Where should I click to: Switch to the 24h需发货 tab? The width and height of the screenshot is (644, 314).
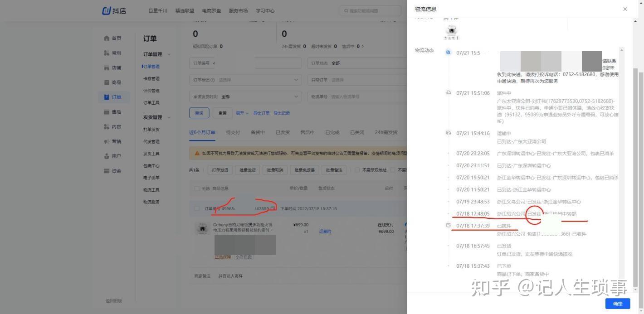(x=386, y=132)
